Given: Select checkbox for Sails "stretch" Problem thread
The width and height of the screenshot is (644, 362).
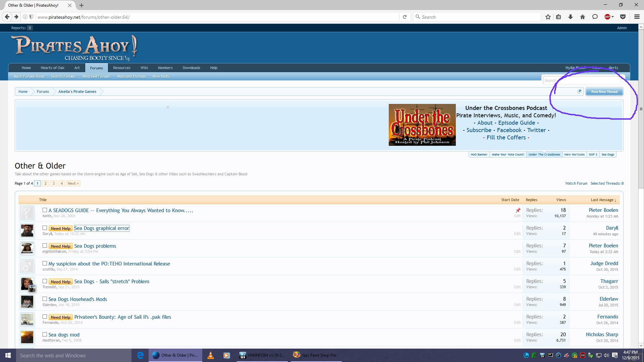Looking at the screenshot, I should pyautogui.click(x=45, y=281).
